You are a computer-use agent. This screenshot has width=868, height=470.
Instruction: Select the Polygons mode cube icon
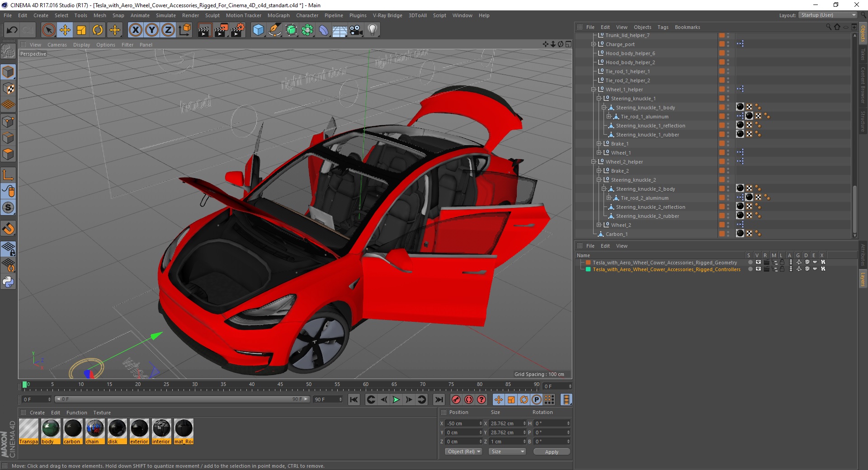pyautogui.click(x=8, y=154)
